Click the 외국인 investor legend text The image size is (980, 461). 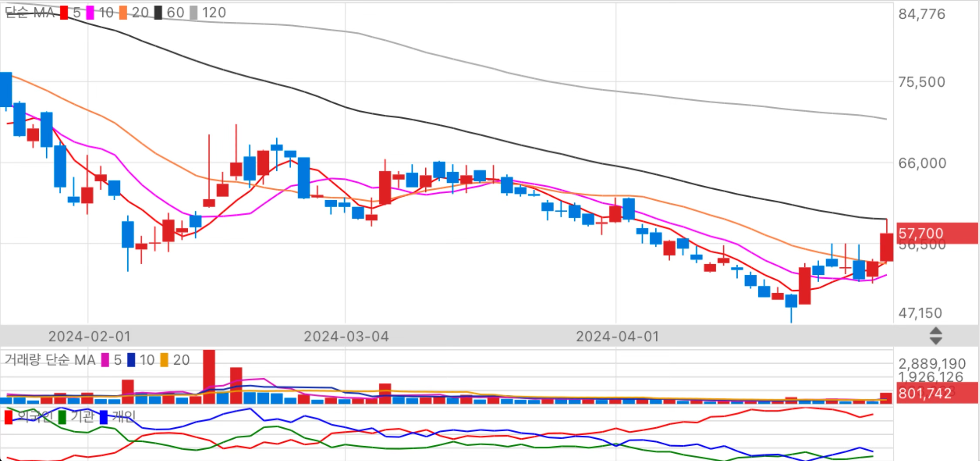pyautogui.click(x=35, y=417)
